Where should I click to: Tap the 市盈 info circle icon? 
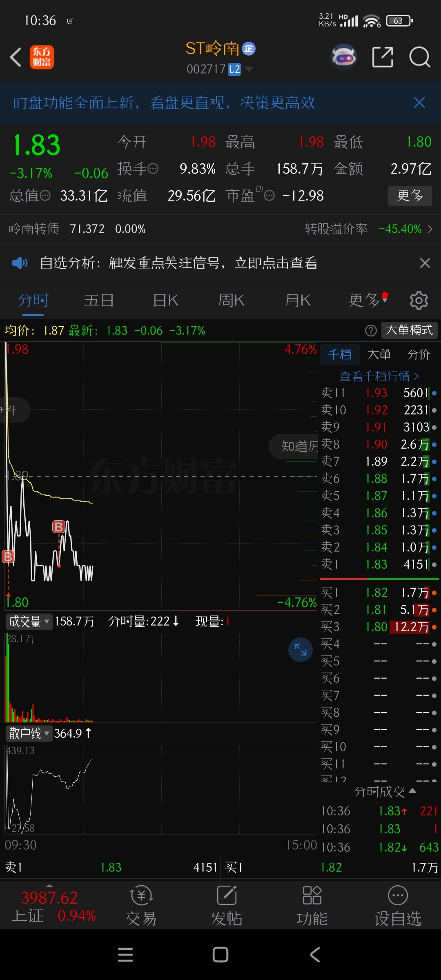pyautogui.click(x=269, y=196)
